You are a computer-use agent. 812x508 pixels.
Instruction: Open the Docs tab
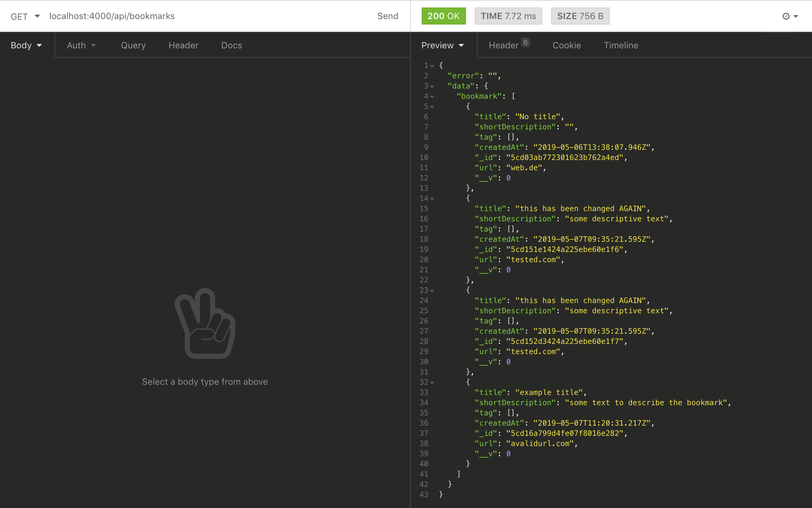click(x=231, y=45)
